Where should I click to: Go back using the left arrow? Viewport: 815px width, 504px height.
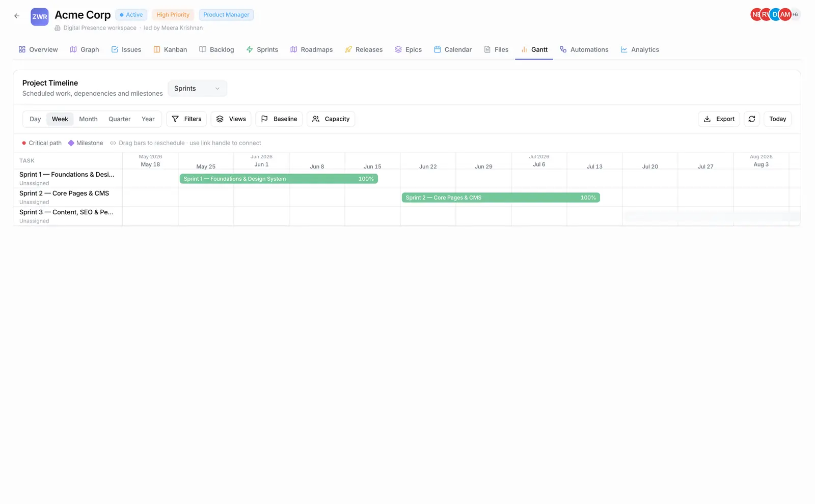click(x=17, y=16)
